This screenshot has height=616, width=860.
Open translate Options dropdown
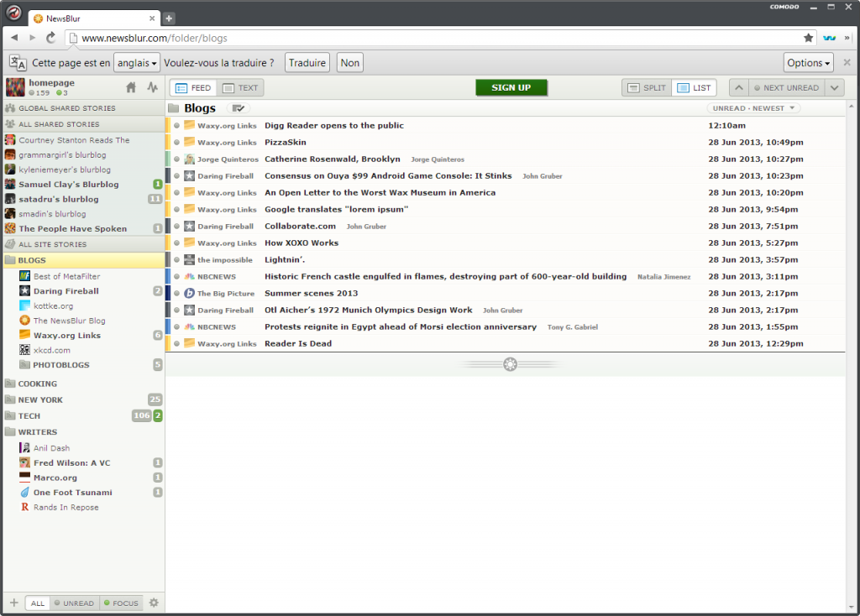pos(809,62)
